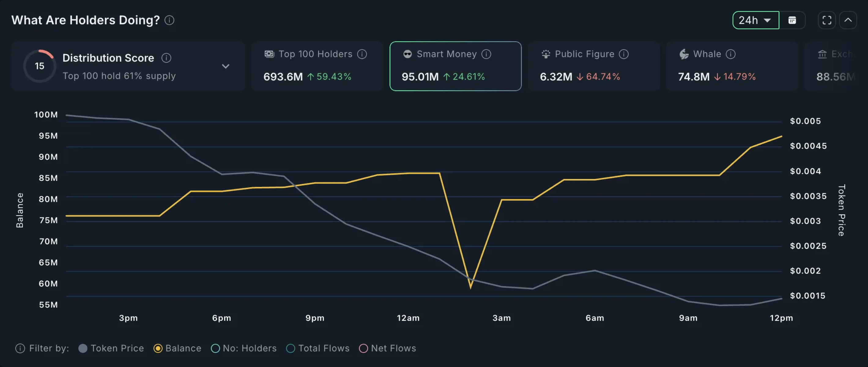Image resolution: width=868 pixels, height=367 pixels.
Task: Expand the Distribution Score chevron
Action: 225,66
